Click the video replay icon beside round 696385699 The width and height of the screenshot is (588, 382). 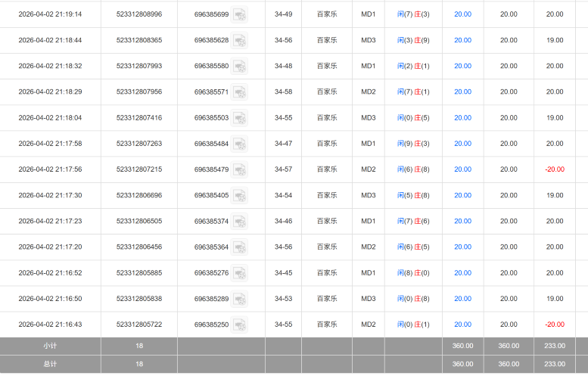[x=239, y=14]
